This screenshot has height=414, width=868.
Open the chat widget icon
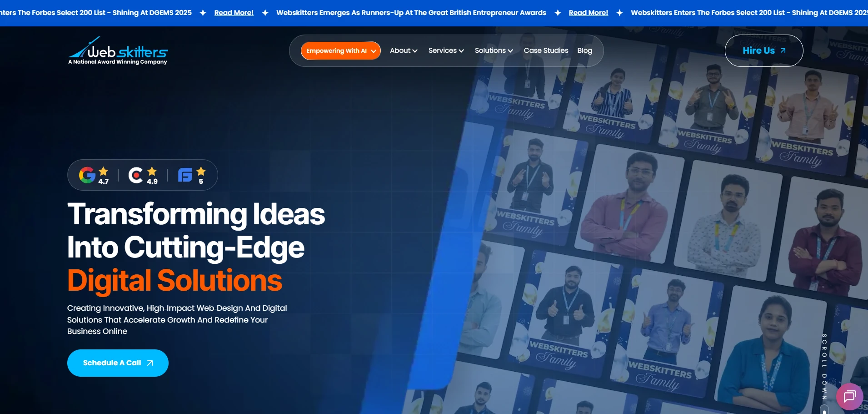pyautogui.click(x=849, y=396)
